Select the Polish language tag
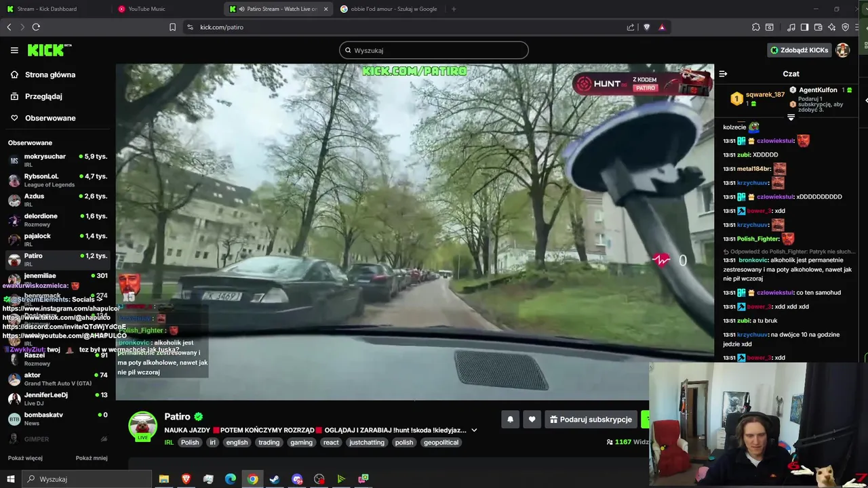Image resolution: width=868 pixels, height=488 pixels. tap(190, 443)
